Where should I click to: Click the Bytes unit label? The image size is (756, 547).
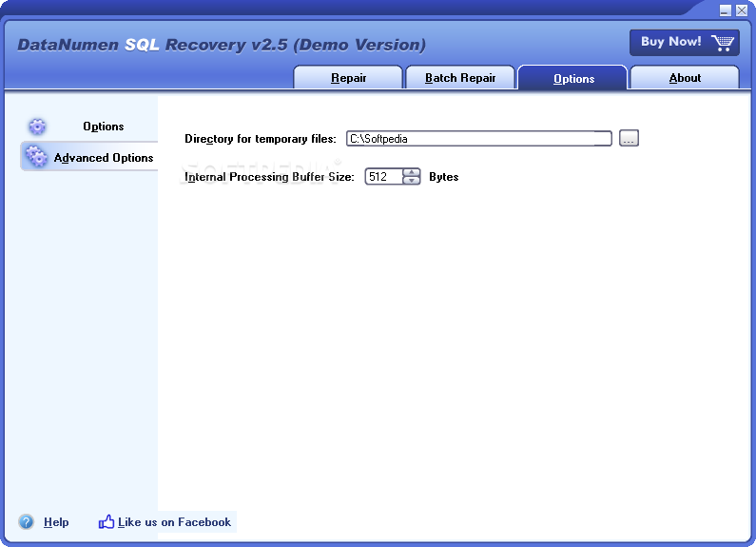point(443,177)
